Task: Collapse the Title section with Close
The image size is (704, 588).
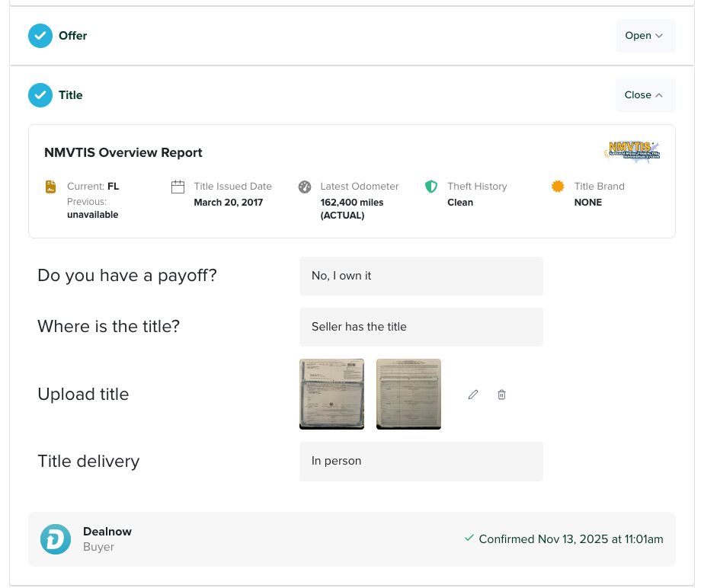Action: coord(645,95)
